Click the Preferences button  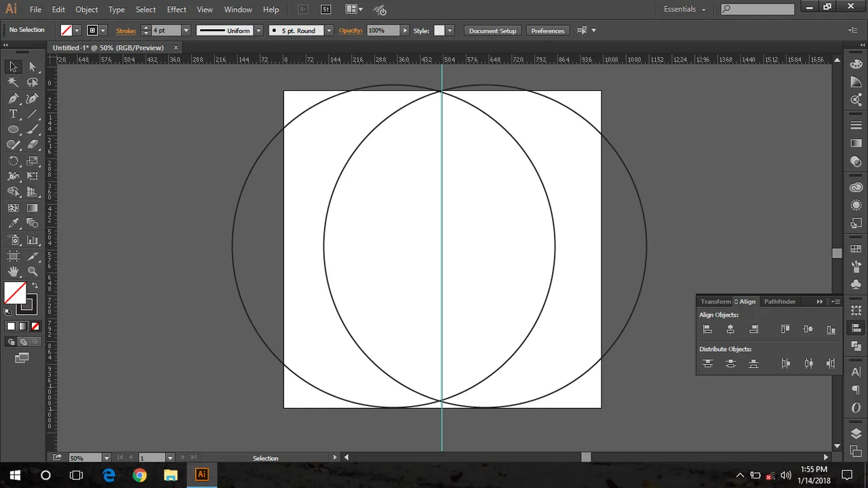(548, 30)
